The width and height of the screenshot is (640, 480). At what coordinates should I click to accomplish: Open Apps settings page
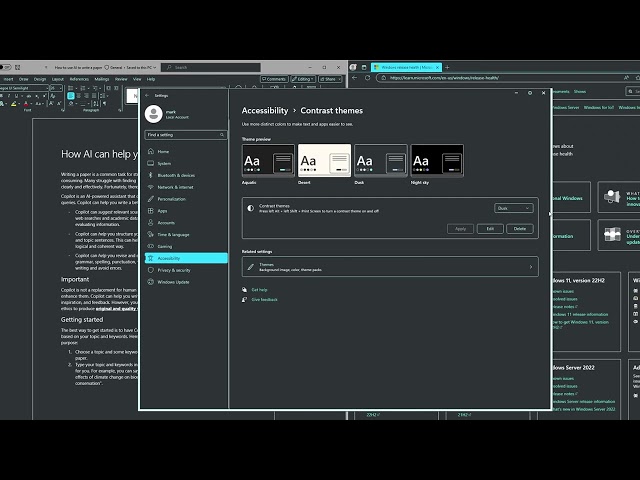point(186,211)
